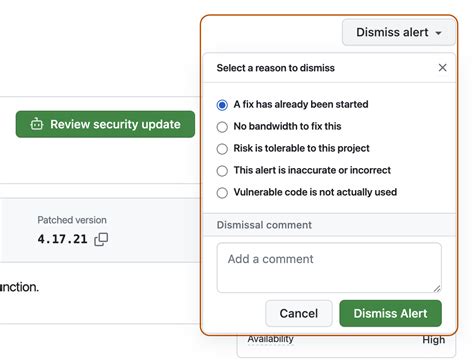Screen dimensions: 474x364
Task: Click 'Select a reason to dismiss' title
Action: (276, 68)
